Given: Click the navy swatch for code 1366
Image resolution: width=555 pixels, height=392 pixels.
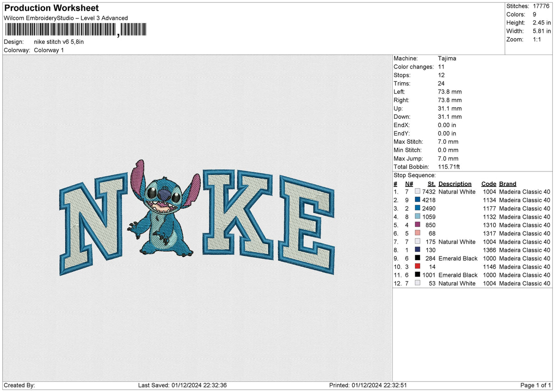Looking at the screenshot, I should (418, 250).
